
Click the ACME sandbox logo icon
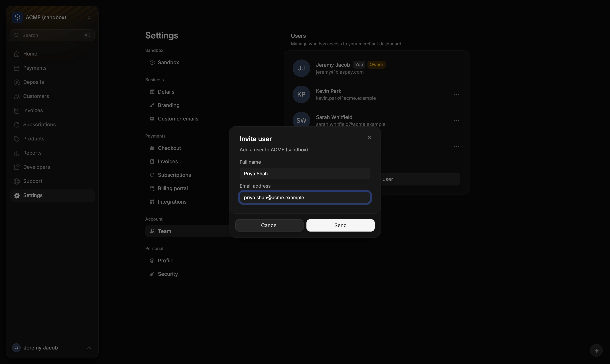(17, 17)
